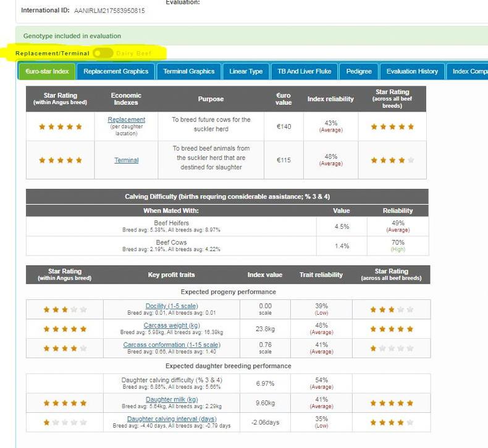Open the Daughter milk (kg) link
Image resolution: width=488 pixels, height=448 pixels.
172,400
